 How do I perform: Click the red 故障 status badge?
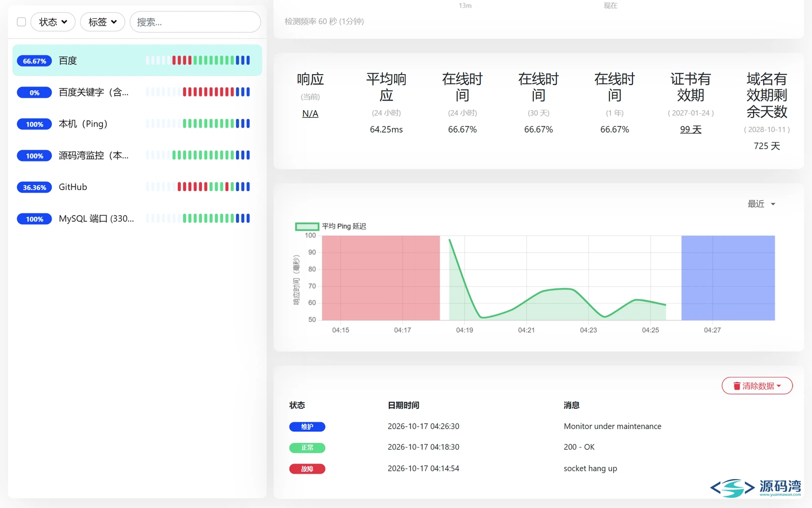(x=307, y=469)
